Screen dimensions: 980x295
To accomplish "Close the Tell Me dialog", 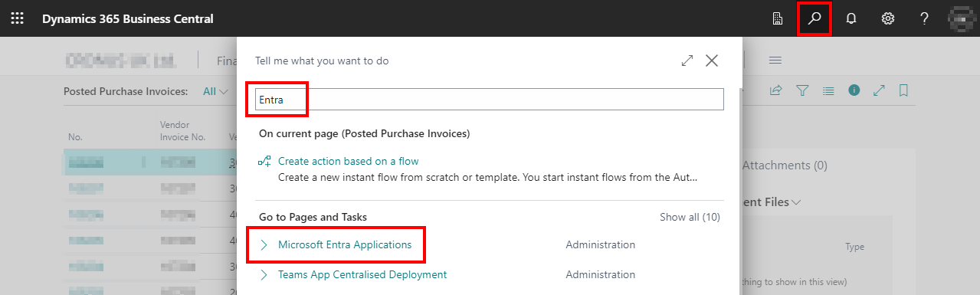I will click(x=712, y=61).
